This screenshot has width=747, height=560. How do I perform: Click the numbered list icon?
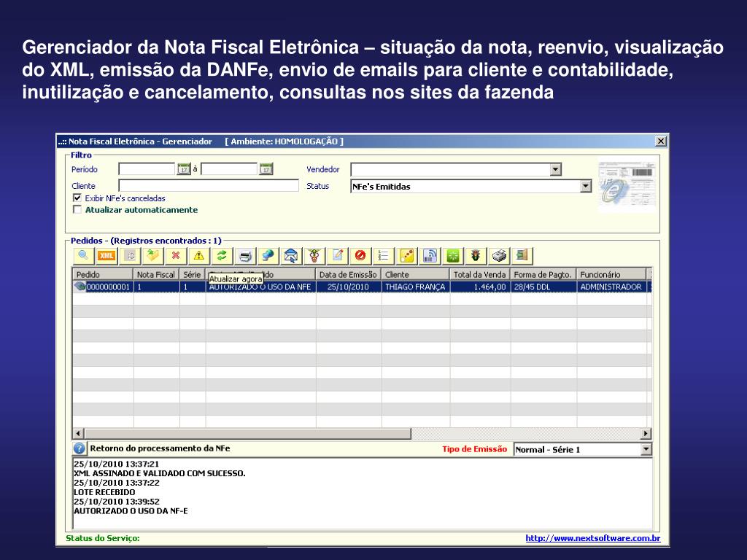[384, 256]
